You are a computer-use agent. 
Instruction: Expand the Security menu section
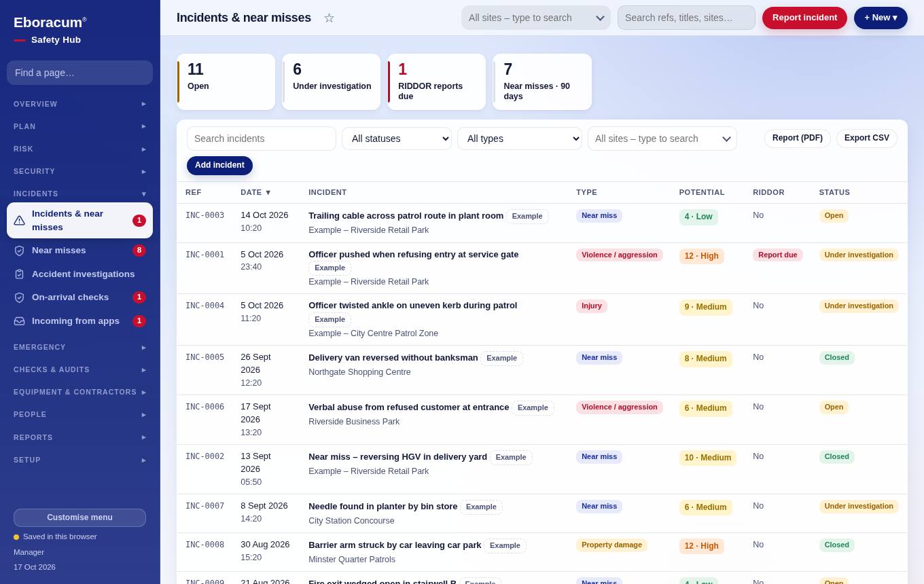(x=79, y=171)
